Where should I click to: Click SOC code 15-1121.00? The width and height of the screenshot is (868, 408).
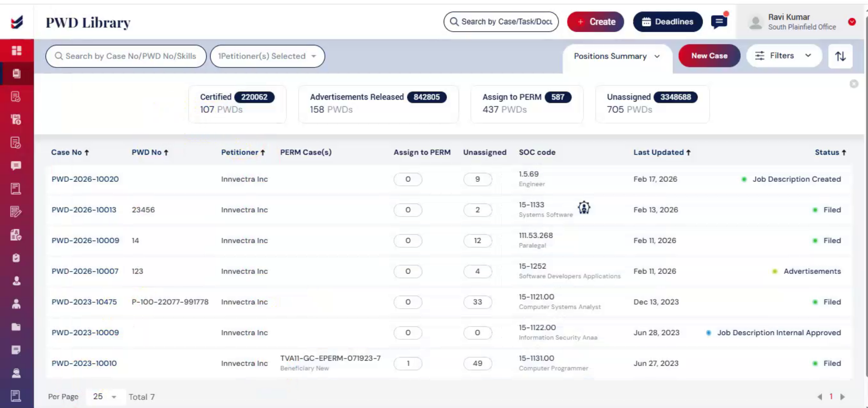(x=536, y=297)
